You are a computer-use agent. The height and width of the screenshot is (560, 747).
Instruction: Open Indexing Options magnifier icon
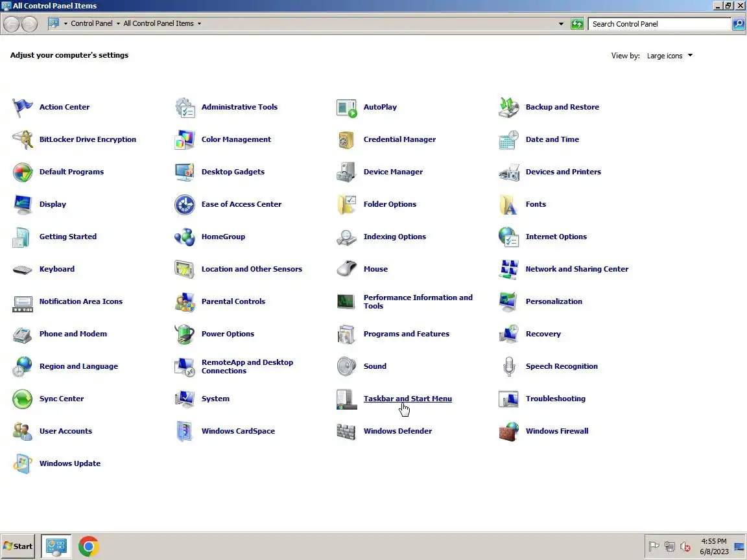[x=346, y=237]
